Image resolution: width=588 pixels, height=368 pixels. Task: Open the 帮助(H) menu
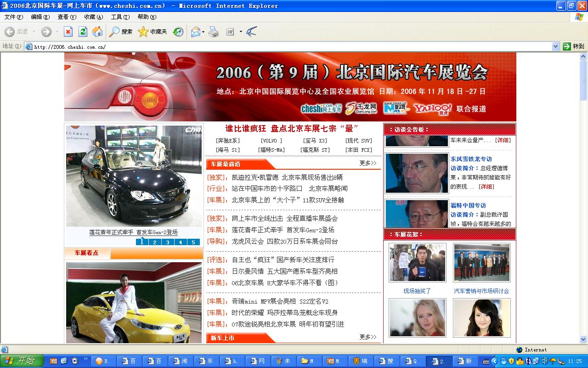point(147,17)
